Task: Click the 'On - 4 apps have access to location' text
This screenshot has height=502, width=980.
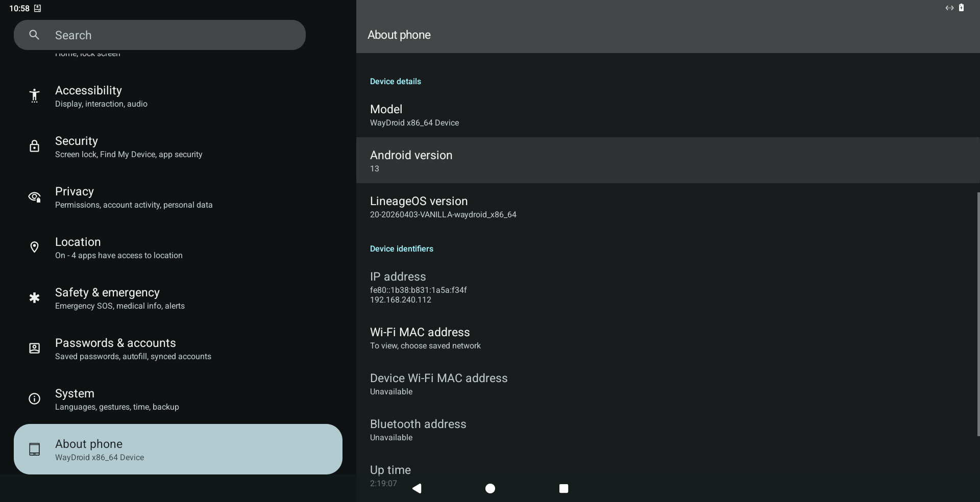Action: pyautogui.click(x=119, y=256)
